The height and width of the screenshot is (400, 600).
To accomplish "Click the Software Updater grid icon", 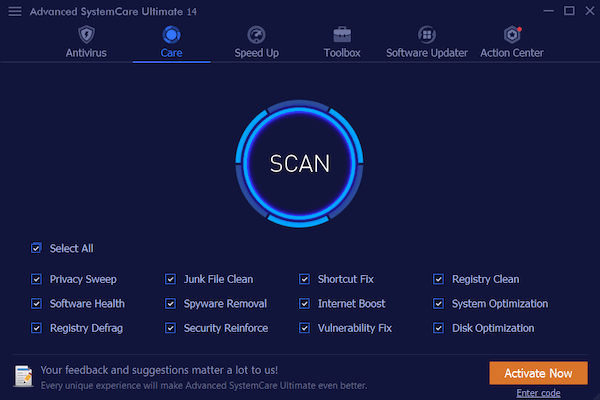I will tap(427, 35).
